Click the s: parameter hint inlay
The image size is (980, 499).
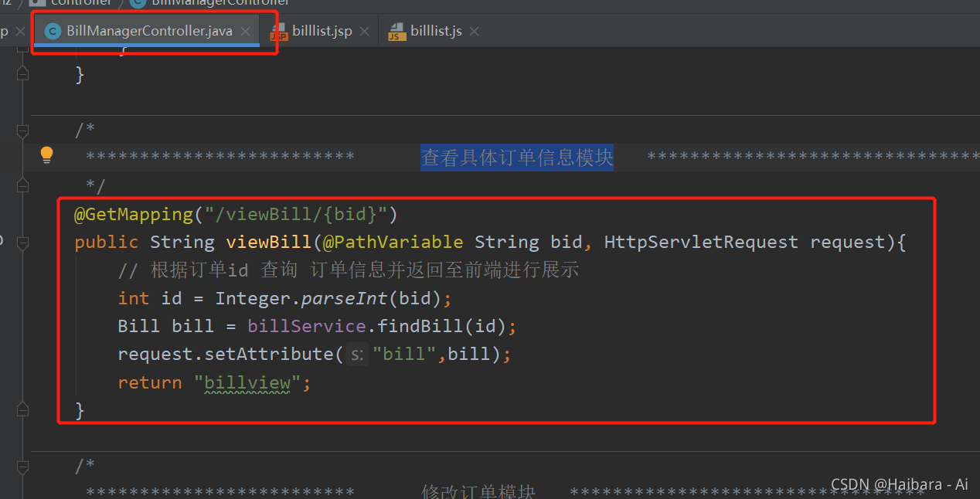356,355
